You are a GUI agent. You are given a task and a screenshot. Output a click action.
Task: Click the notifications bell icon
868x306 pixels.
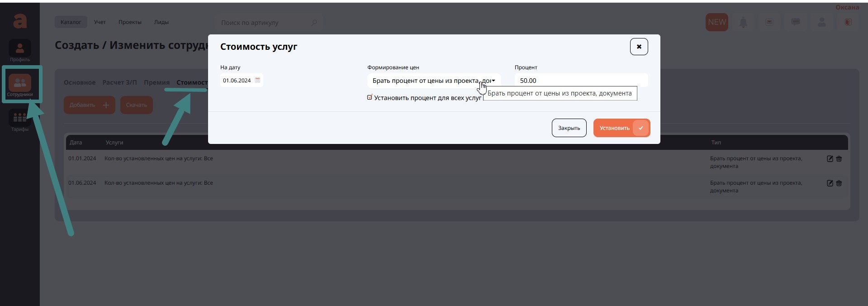743,22
